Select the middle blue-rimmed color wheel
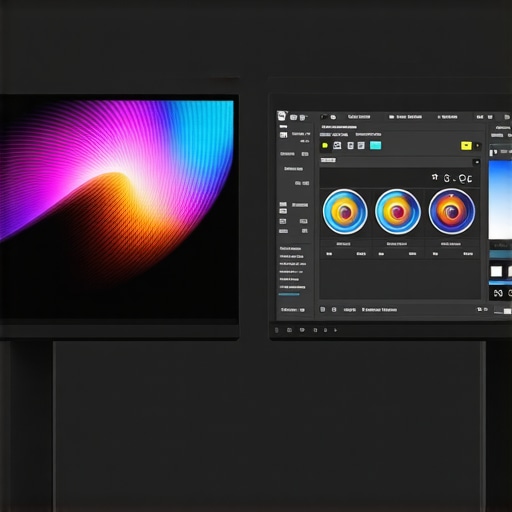The image size is (512, 512). [398, 212]
